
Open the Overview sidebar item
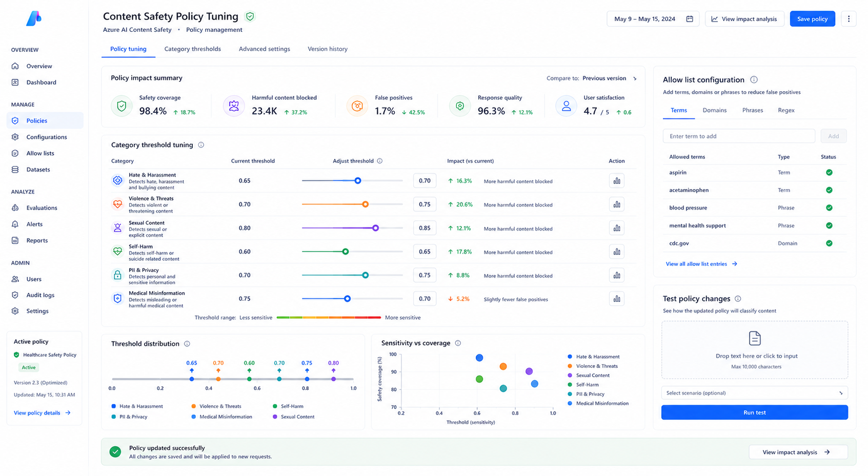(x=39, y=66)
